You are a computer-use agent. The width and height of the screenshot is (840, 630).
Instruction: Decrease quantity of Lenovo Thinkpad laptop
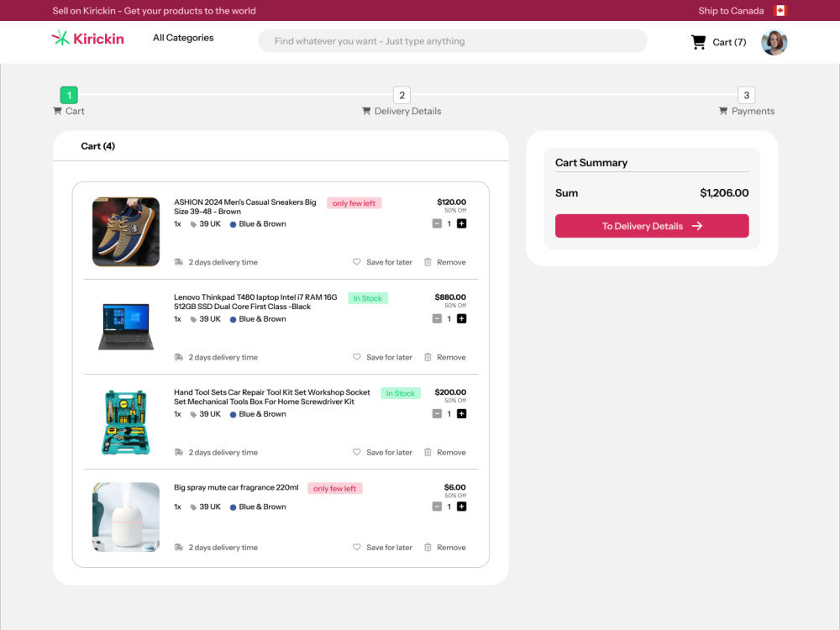click(x=437, y=318)
